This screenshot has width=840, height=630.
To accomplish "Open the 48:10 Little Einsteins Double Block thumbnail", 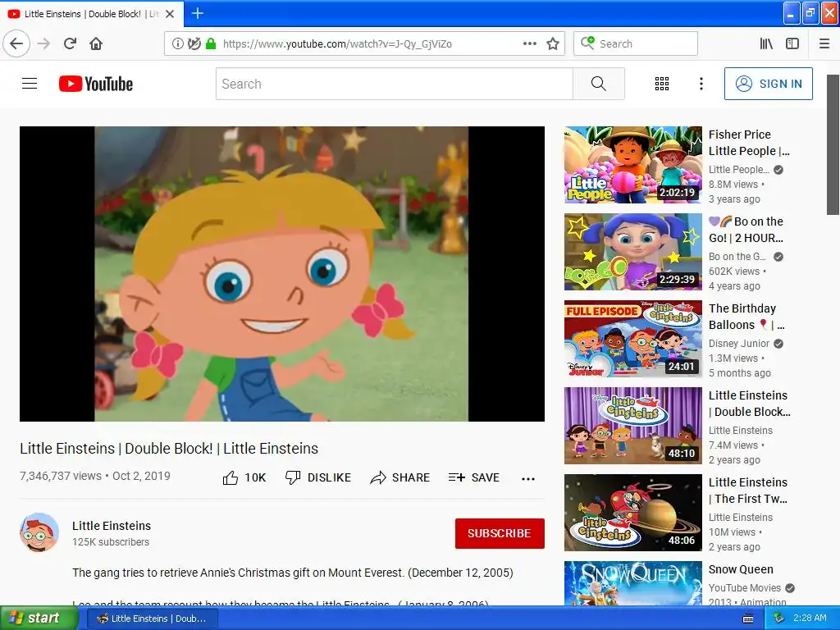I will [x=632, y=426].
